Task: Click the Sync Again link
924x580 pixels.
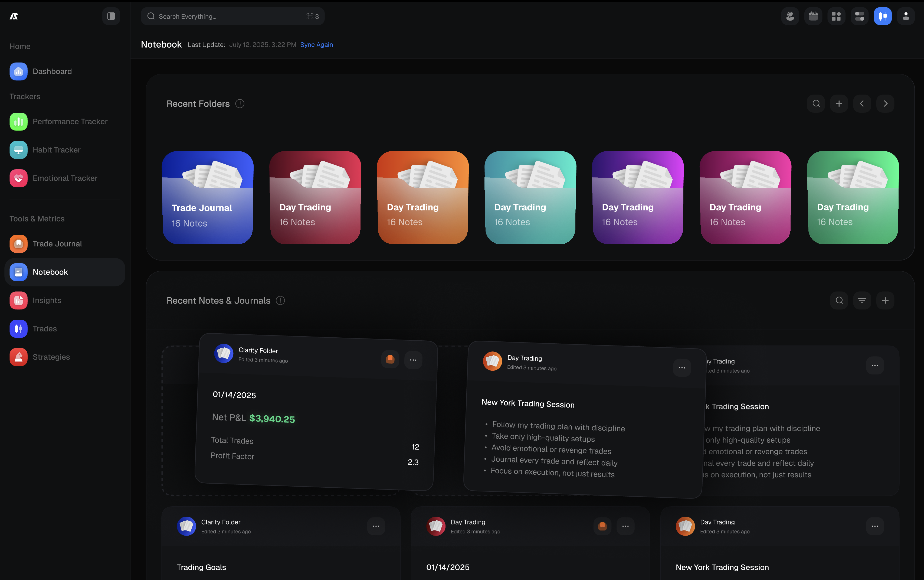Action: pyautogui.click(x=316, y=44)
